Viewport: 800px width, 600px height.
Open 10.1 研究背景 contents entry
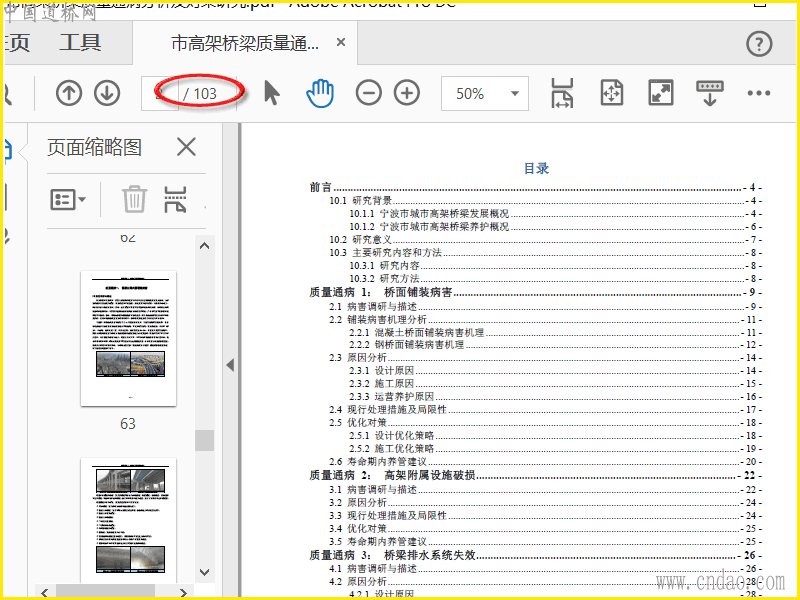[x=545, y=201]
